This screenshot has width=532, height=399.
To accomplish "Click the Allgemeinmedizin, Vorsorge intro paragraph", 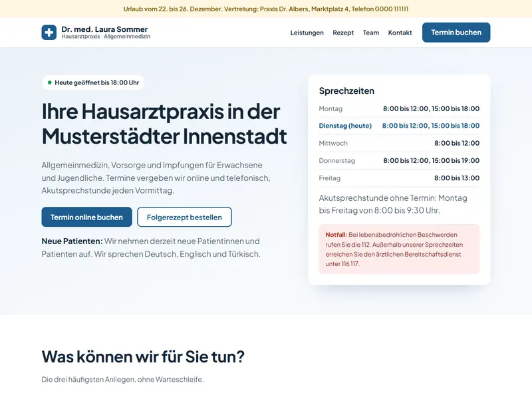I will (x=156, y=178).
